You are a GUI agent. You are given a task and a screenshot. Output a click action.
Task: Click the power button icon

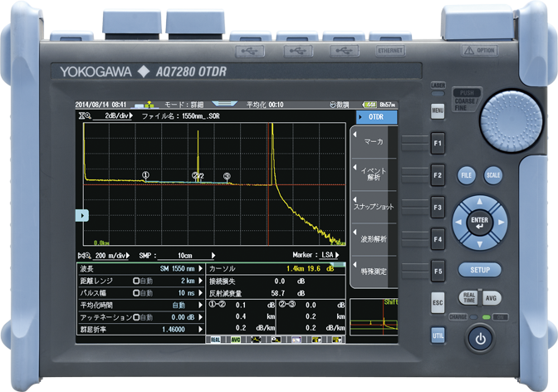point(480,339)
